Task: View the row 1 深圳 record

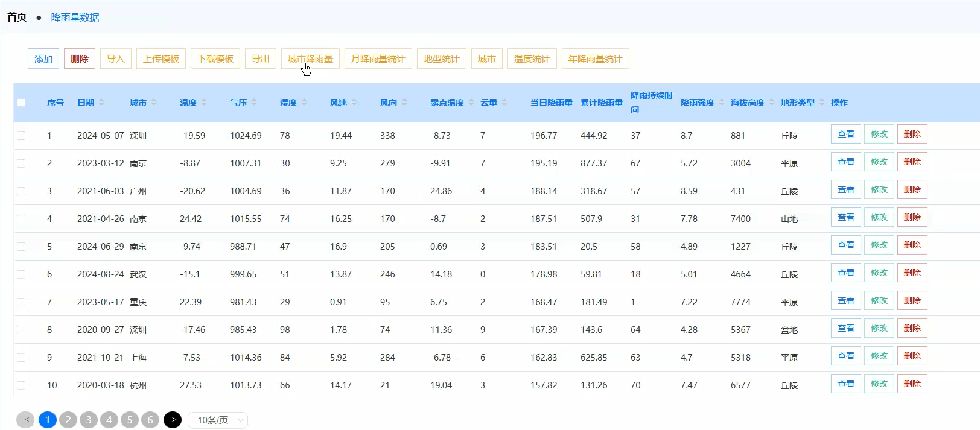Action: tap(846, 134)
